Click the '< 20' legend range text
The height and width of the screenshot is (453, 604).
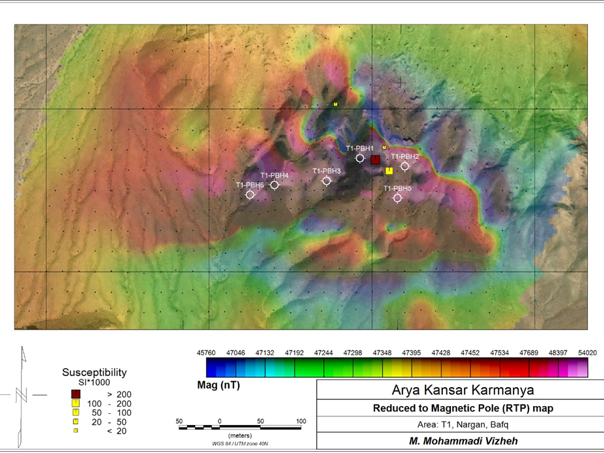(117, 431)
